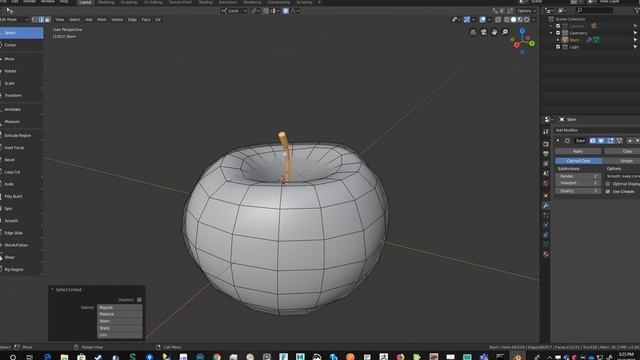Click the Copy modifier button
This screenshot has width=640, height=360.
point(622,151)
